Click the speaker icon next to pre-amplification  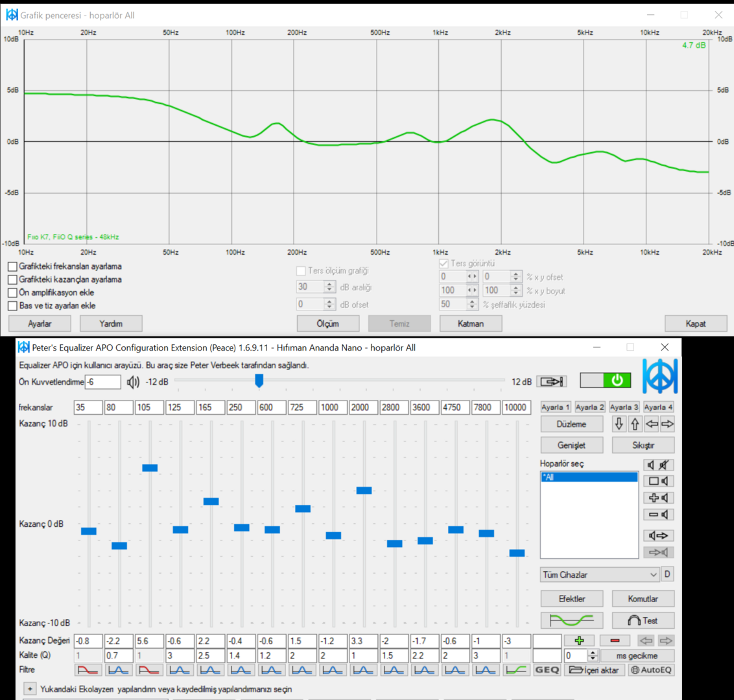point(133,382)
